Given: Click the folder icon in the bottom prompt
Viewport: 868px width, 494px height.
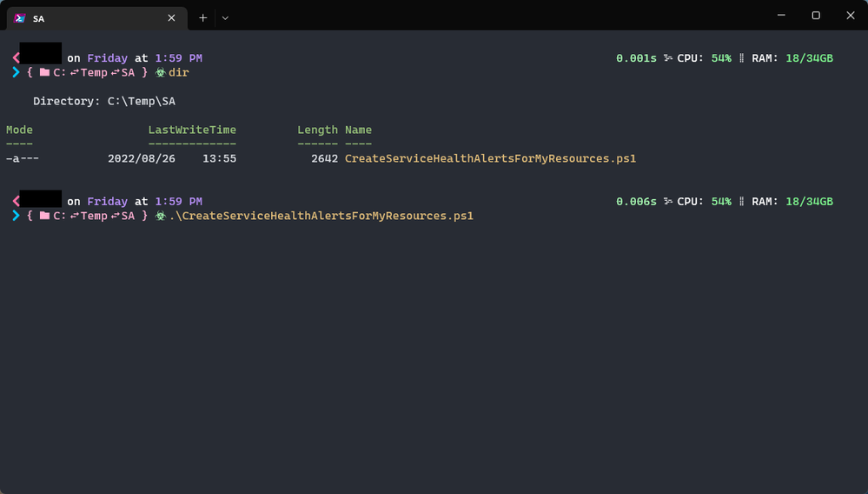Looking at the screenshot, I should (44, 216).
